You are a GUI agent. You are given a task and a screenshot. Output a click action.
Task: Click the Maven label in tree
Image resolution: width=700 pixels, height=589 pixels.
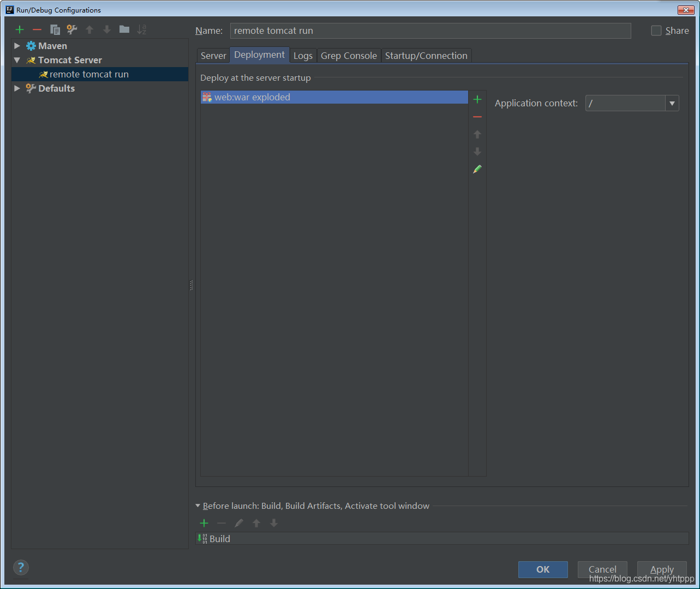coord(52,46)
